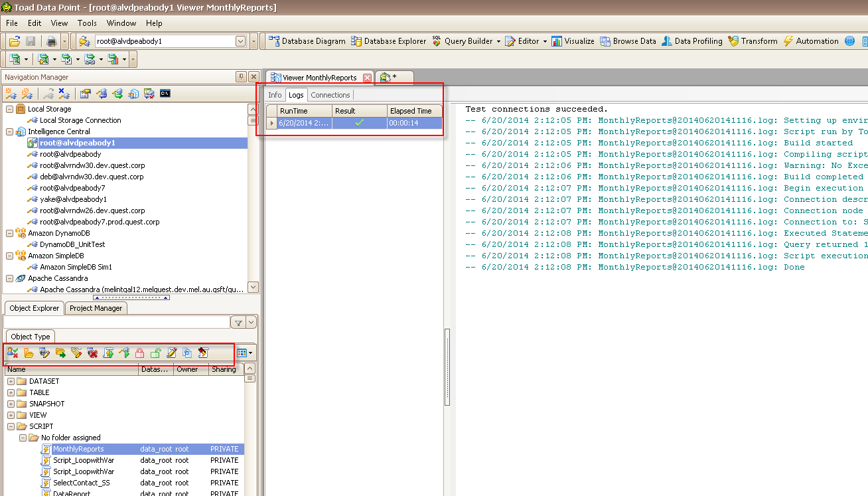Select deb@alvrndw30.dev.quest.corp connection
The width and height of the screenshot is (868, 496).
click(x=92, y=177)
